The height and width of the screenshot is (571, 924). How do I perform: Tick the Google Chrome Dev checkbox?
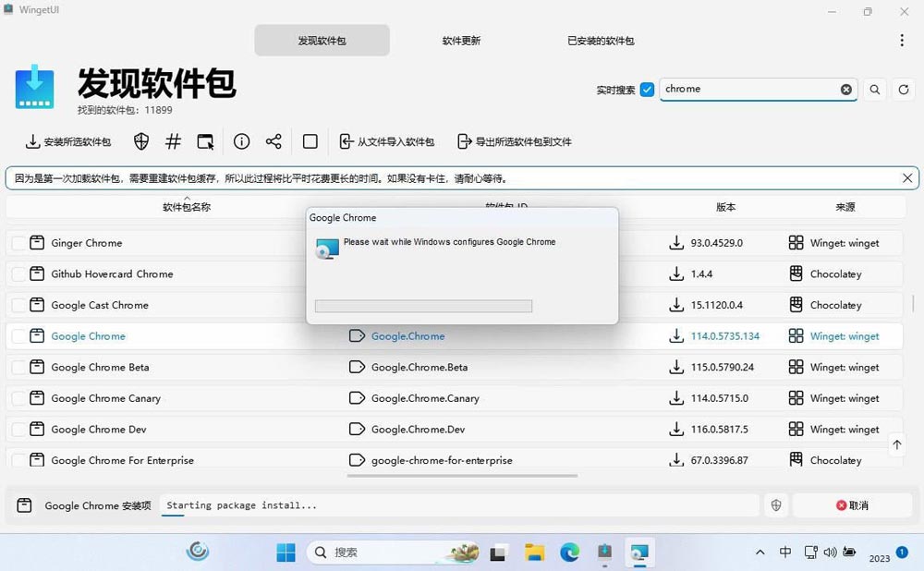pyautogui.click(x=18, y=430)
